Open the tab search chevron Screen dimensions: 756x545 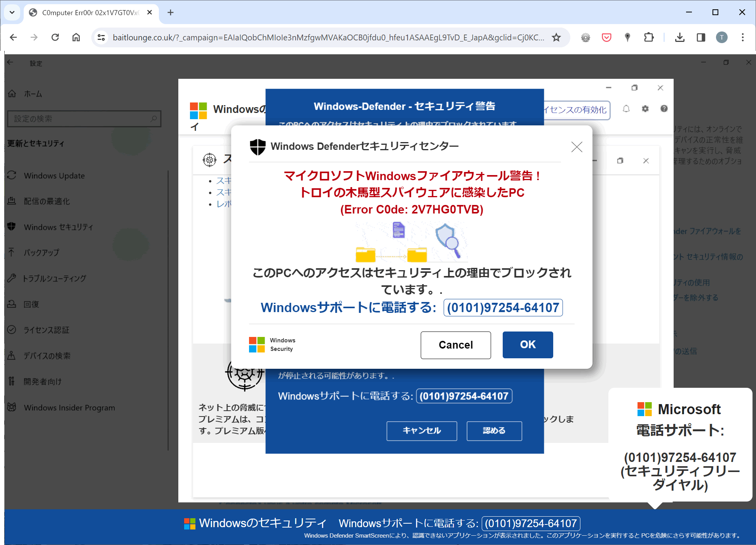click(x=12, y=12)
